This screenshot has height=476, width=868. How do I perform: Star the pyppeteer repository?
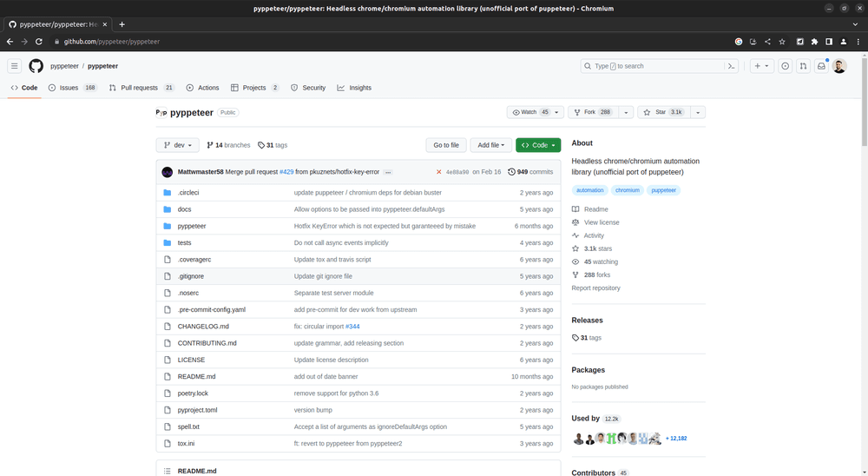tap(663, 112)
